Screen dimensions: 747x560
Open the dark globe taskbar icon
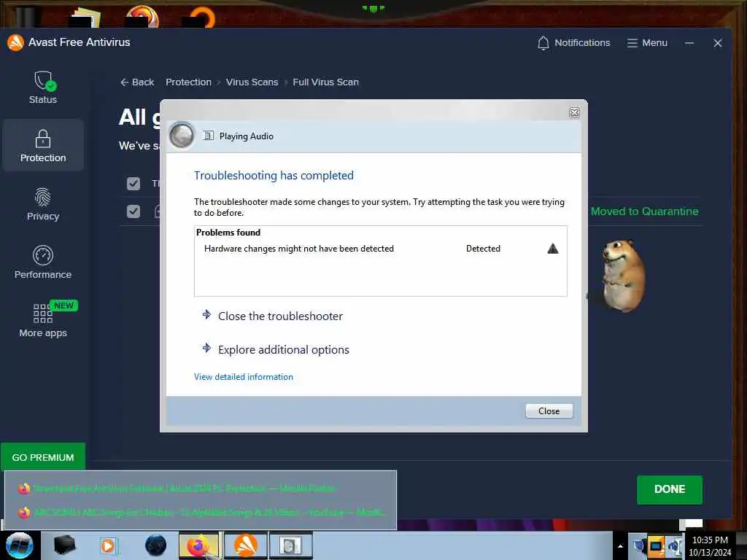coord(156,545)
